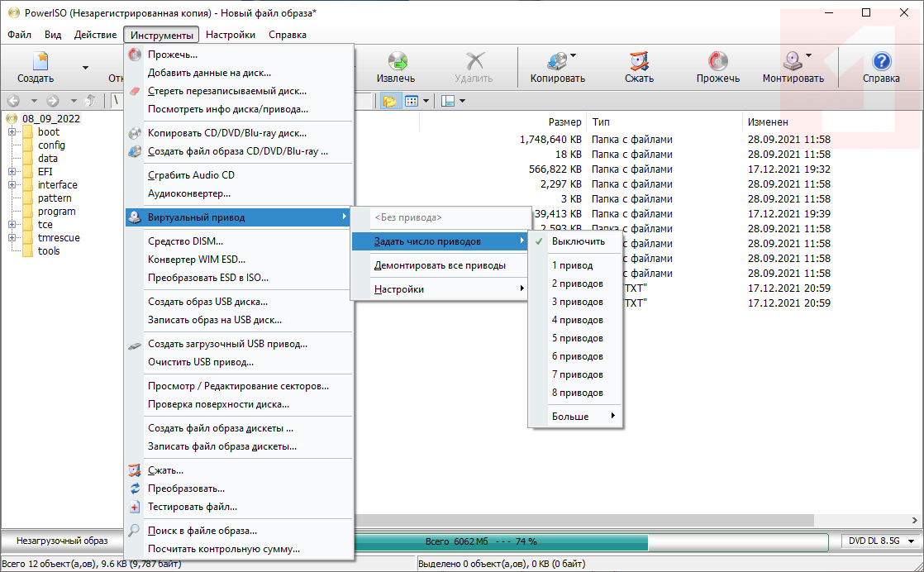Screen dimensions: 924x572
Task: Click the 08_09_2022 disc icon in tree
Action: 12,118
